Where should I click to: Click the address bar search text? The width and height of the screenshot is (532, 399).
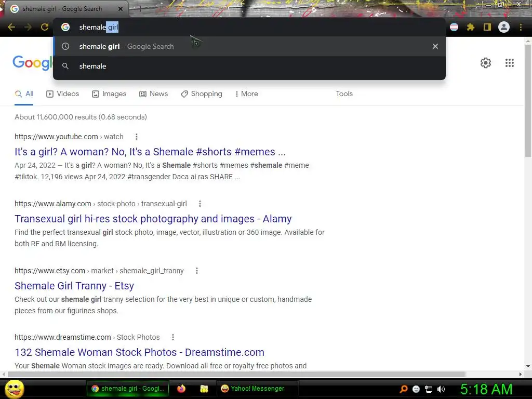tap(99, 27)
